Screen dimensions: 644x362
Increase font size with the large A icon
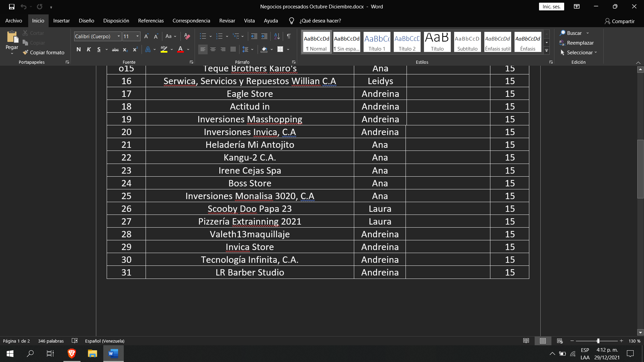146,36
